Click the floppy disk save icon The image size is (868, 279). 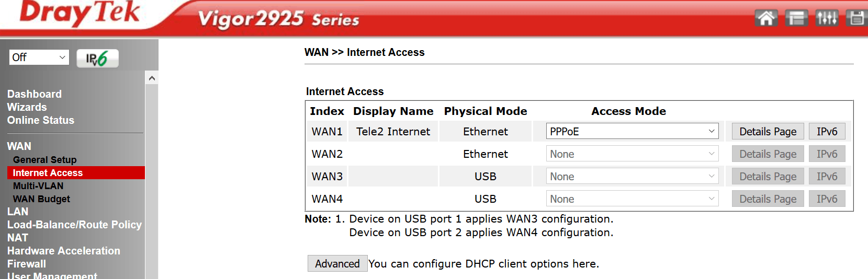[856, 18]
